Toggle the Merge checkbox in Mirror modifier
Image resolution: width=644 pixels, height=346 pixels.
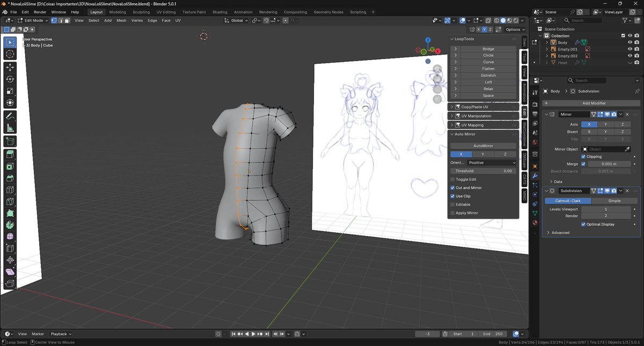583,164
